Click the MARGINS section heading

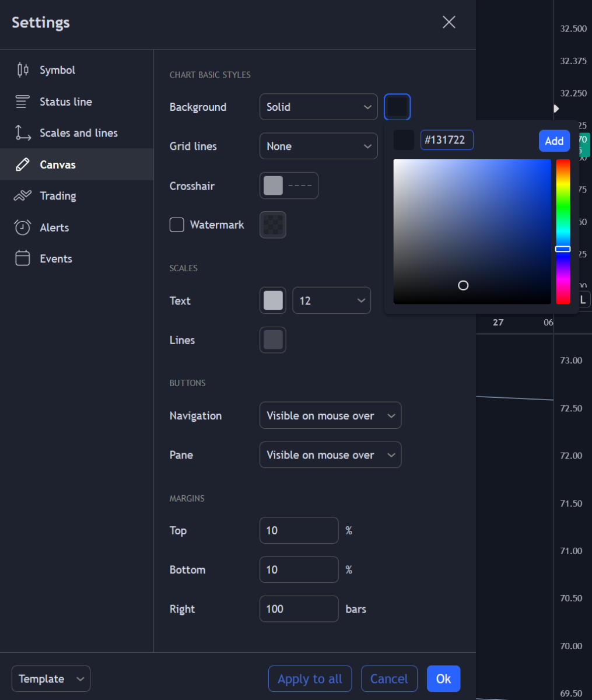tap(187, 498)
